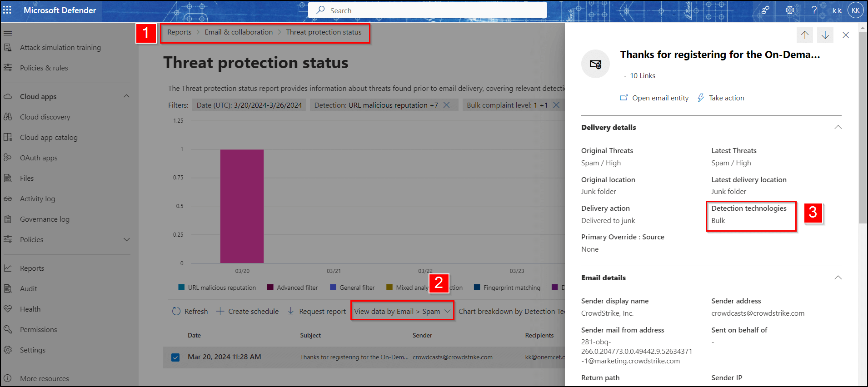The image size is (868, 387).
Task: Click the Email & collaboration breadcrumb link
Action: click(239, 32)
